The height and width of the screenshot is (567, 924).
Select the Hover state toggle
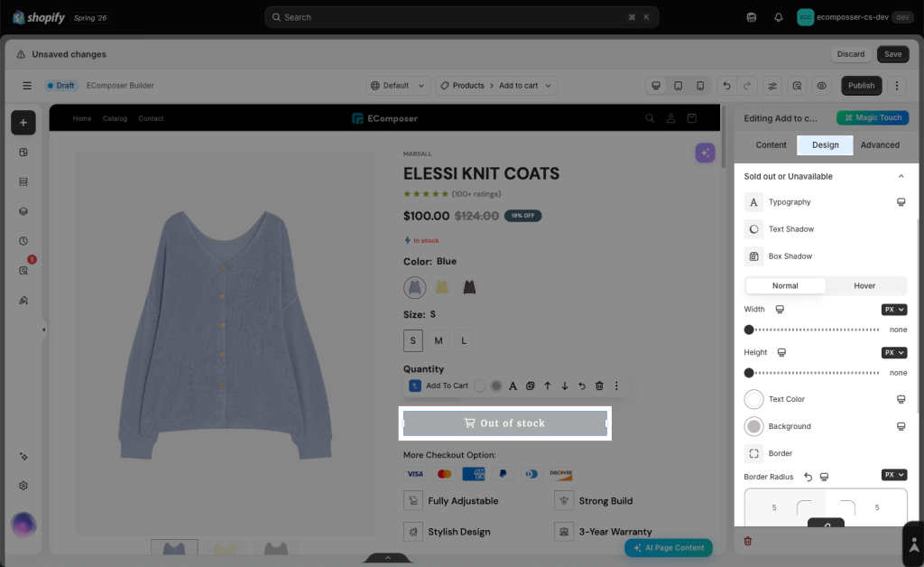tap(864, 286)
